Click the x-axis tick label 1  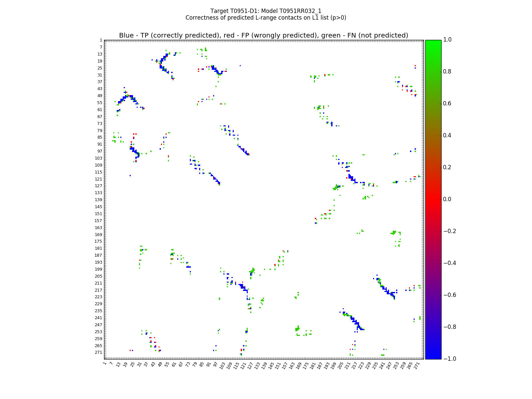pos(105,363)
